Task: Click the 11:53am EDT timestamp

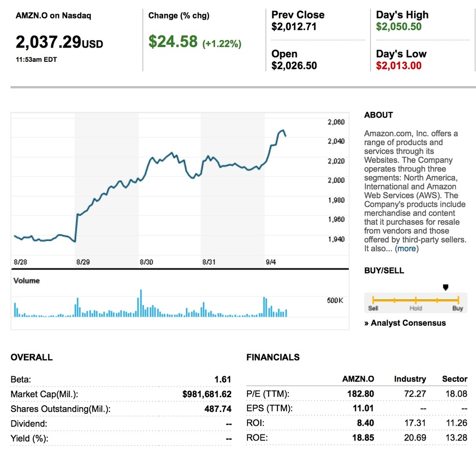Action: tap(37, 60)
